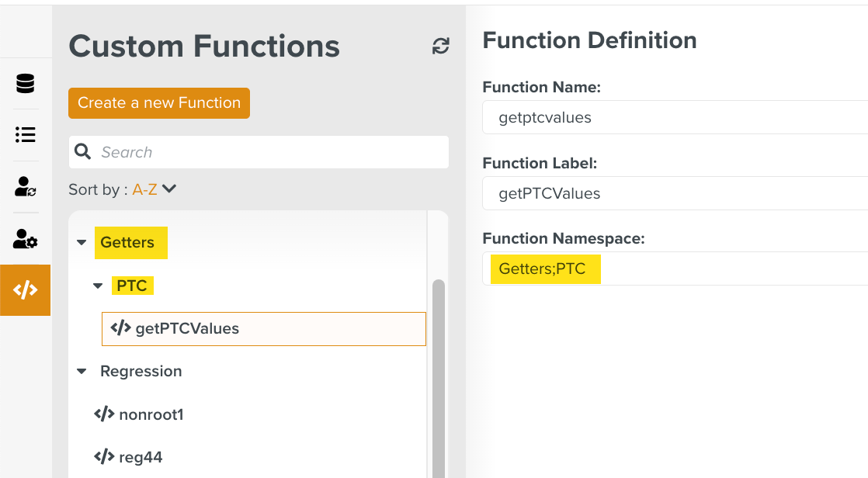
Task: Open the database section in sidebar
Action: 26,83
